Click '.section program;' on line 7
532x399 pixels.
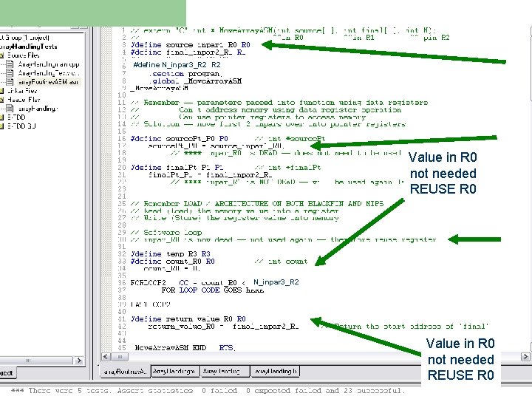(x=185, y=74)
